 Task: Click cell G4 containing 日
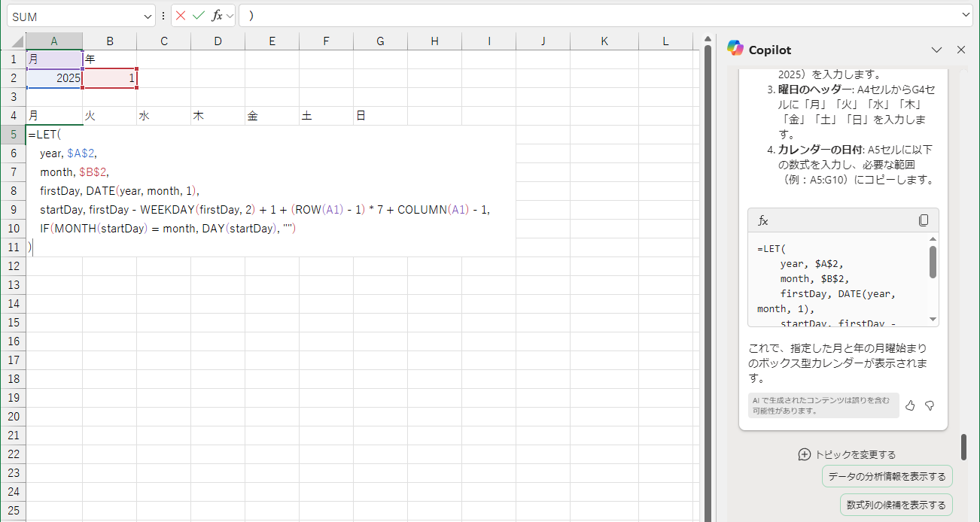pos(380,116)
